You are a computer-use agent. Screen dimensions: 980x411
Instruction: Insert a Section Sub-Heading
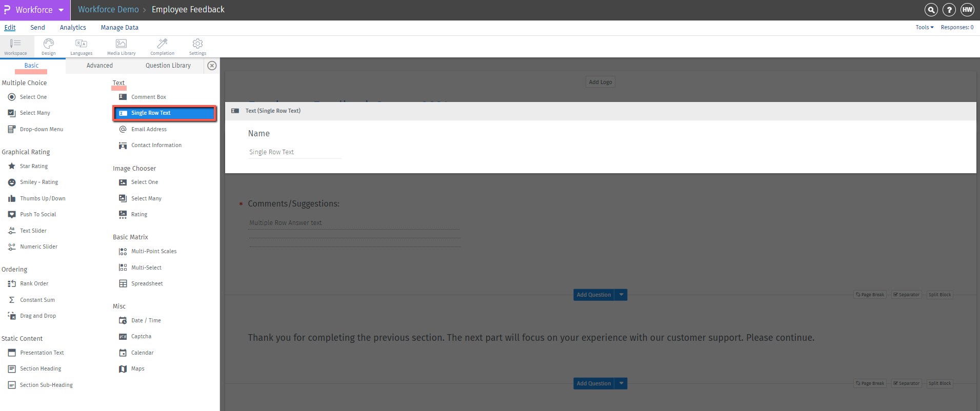(41, 385)
